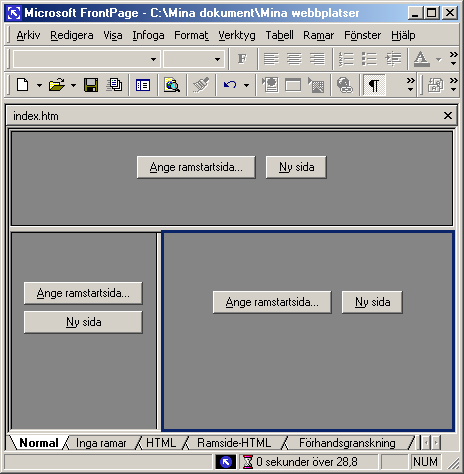Click Ny sida in top frame
Screen dimensions: 464x474
pyautogui.click(x=296, y=167)
